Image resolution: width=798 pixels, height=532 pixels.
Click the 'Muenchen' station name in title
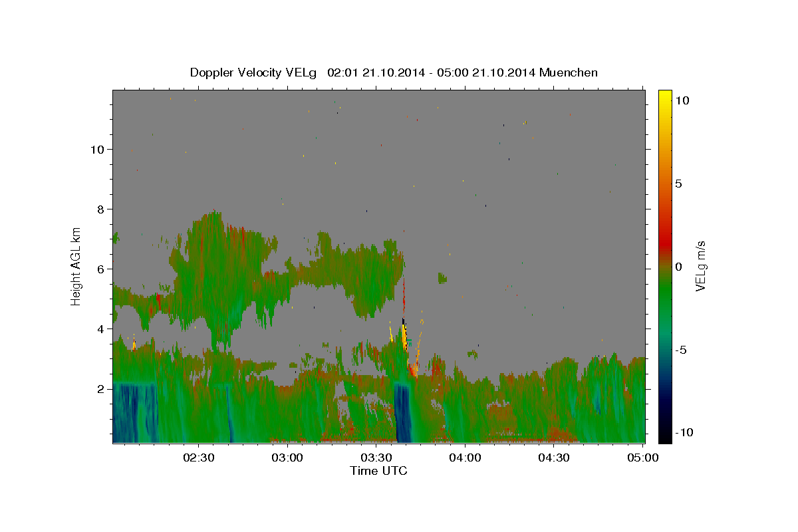tap(569, 72)
